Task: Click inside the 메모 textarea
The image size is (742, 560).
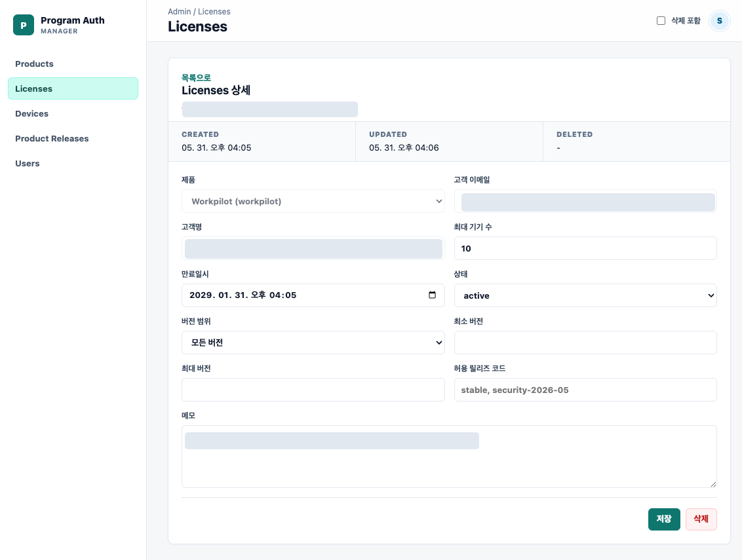Action: (449, 457)
